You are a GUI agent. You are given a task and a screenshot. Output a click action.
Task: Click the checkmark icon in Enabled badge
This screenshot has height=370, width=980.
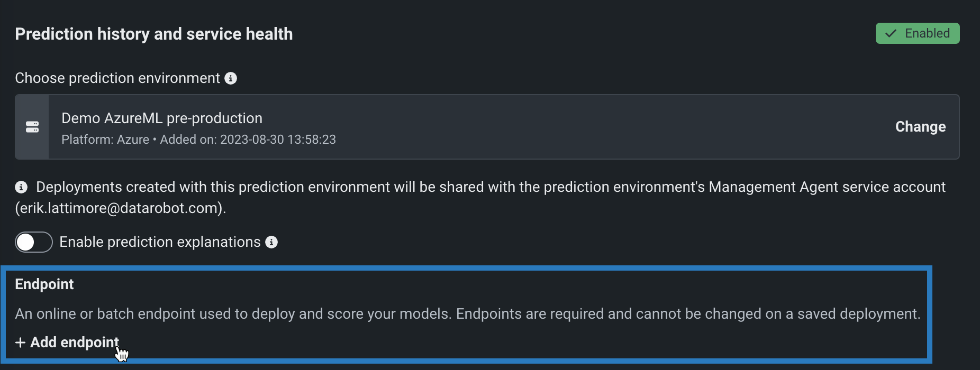(891, 33)
